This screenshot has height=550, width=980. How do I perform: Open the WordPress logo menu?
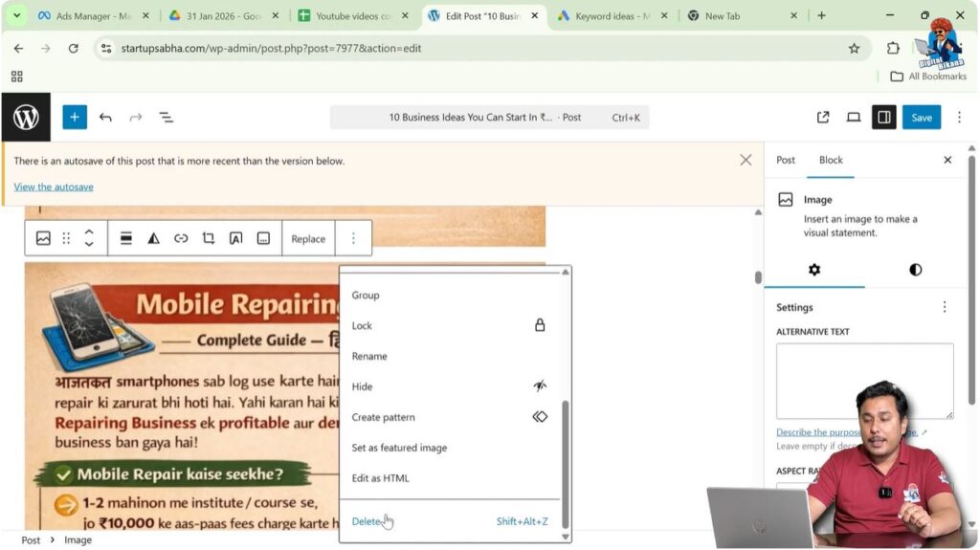[26, 117]
